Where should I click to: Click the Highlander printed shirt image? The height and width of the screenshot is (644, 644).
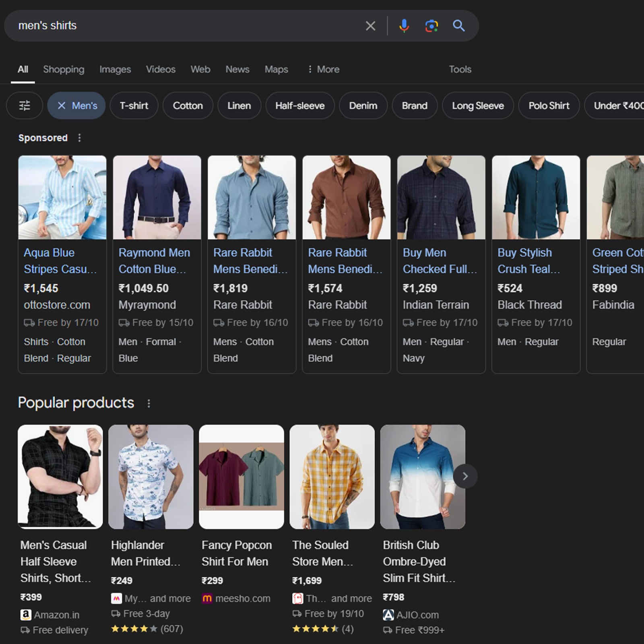[151, 477]
